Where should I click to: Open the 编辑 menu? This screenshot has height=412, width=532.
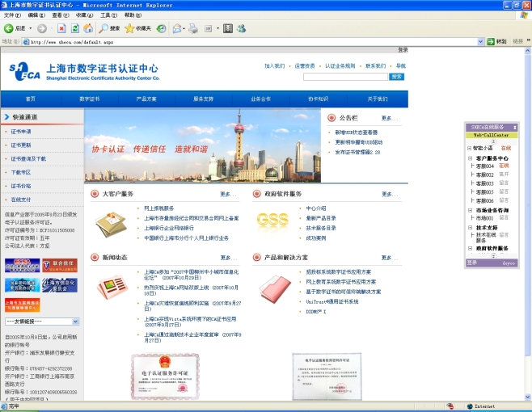(x=36, y=15)
